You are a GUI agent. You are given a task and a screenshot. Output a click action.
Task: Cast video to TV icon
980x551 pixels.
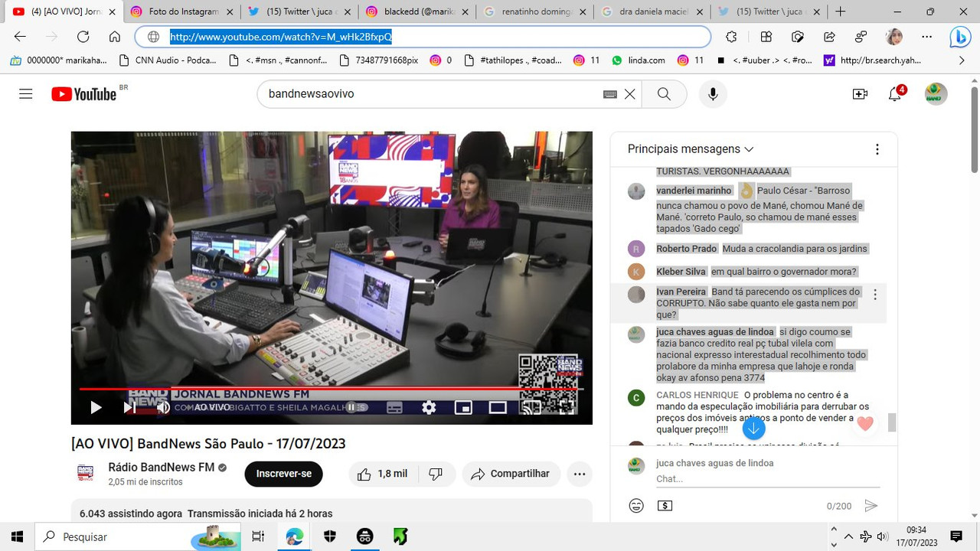click(x=531, y=407)
